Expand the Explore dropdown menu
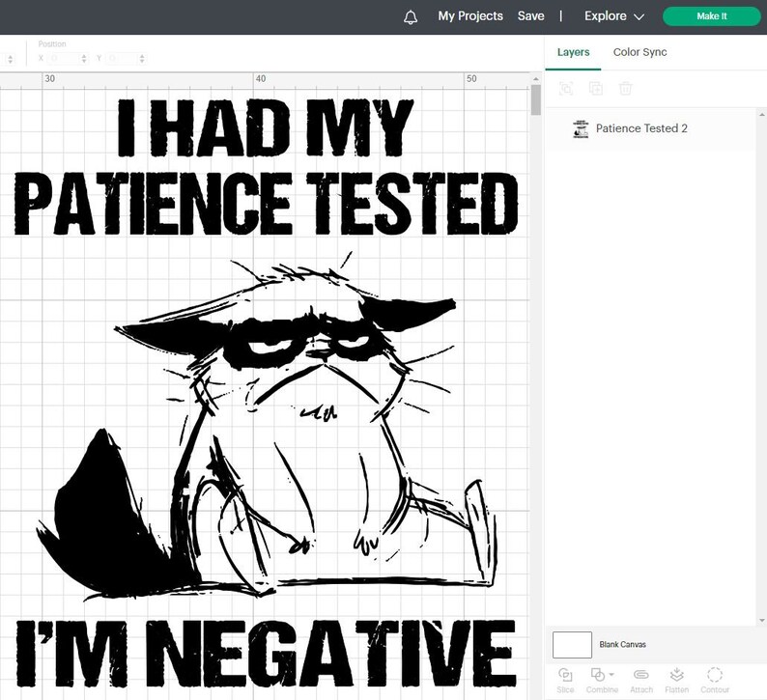 [x=614, y=16]
